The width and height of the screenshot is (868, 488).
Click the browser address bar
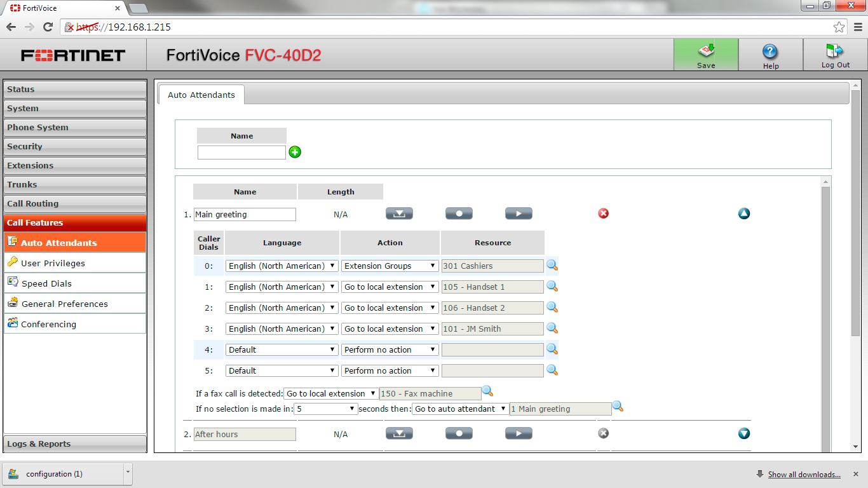[x=455, y=27]
